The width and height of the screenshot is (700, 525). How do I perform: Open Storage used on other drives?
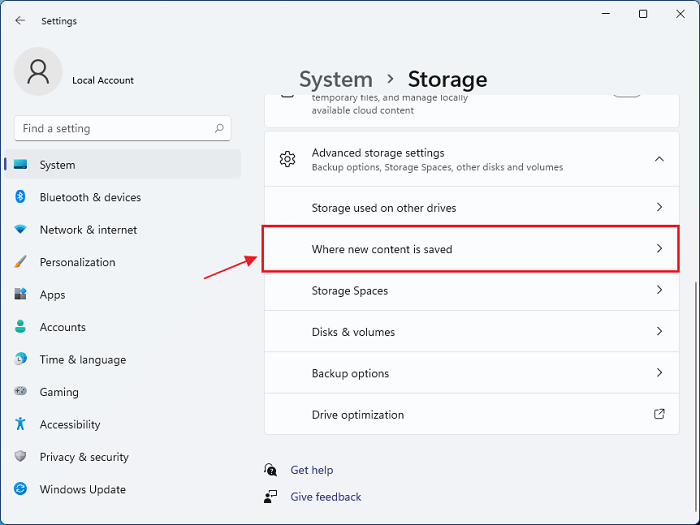(x=470, y=208)
